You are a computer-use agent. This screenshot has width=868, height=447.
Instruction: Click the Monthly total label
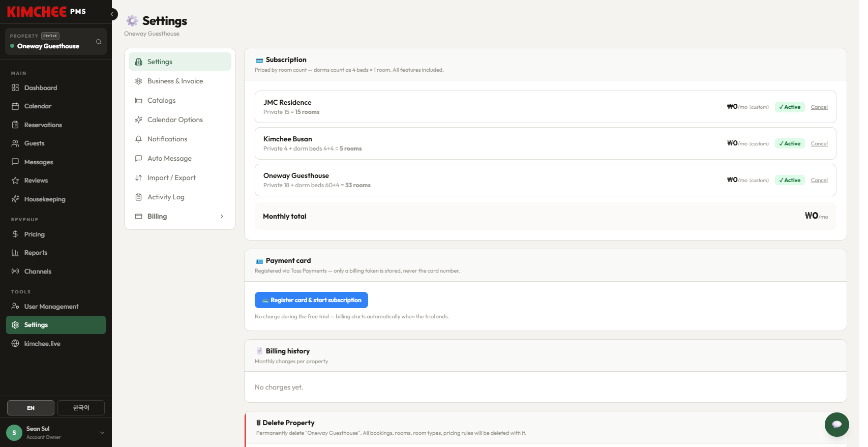click(x=285, y=216)
